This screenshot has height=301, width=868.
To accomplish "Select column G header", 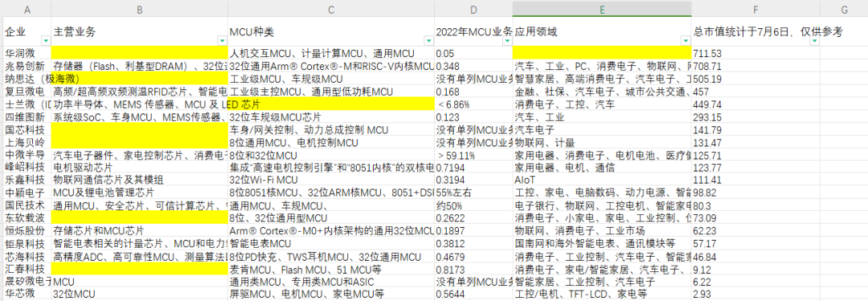I will 844,10.
